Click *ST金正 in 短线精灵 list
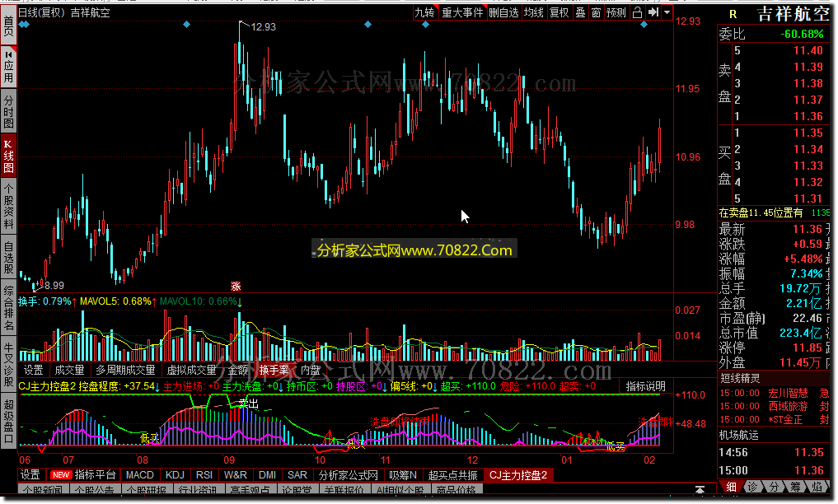The width and height of the screenshot is (838, 504). (785, 420)
